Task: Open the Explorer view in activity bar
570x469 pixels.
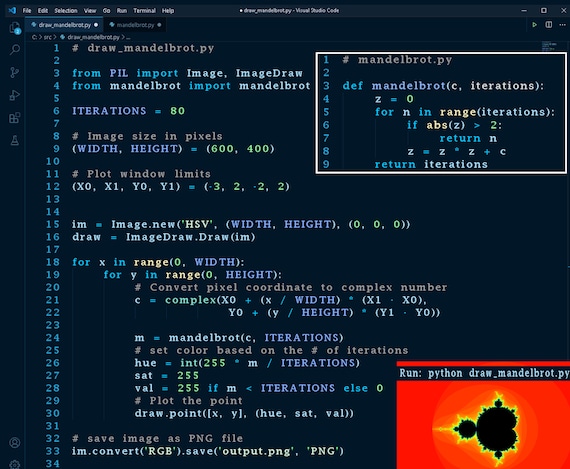Action: [x=15, y=28]
